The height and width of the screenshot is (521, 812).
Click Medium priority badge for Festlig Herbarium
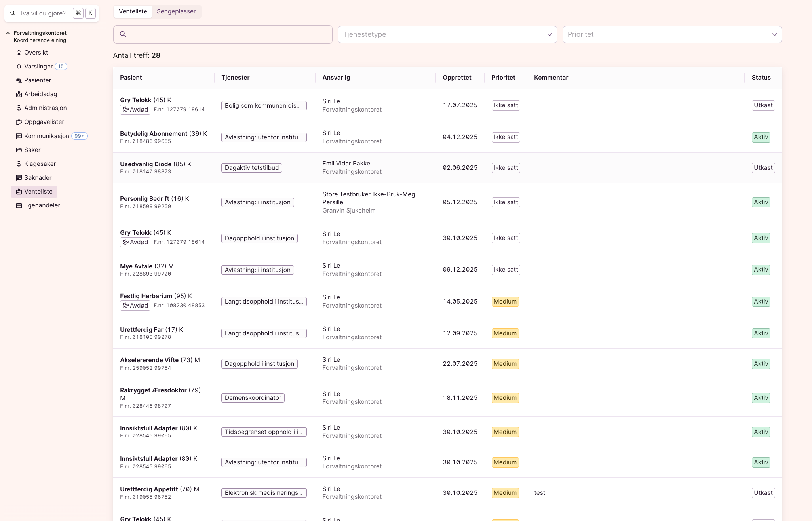coord(505,302)
